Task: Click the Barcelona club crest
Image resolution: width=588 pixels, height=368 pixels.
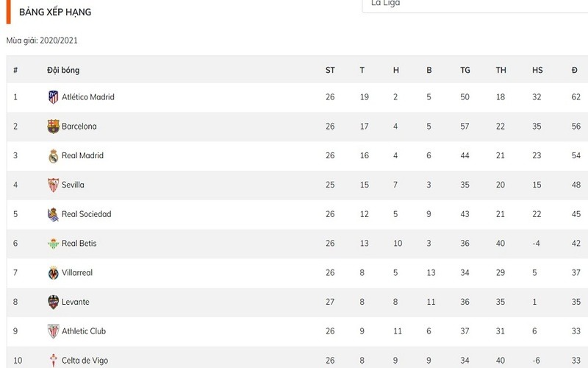Action: pyautogui.click(x=53, y=127)
